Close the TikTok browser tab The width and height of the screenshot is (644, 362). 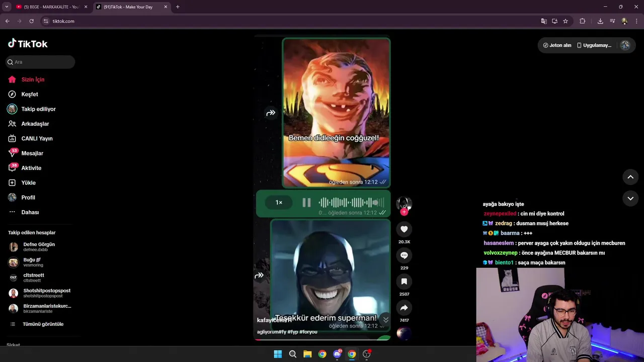[166, 7]
